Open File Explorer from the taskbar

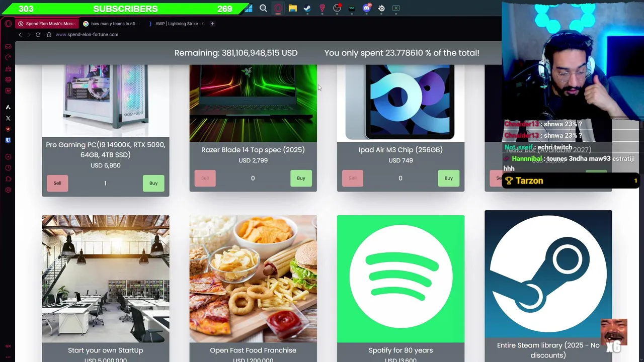292,8
